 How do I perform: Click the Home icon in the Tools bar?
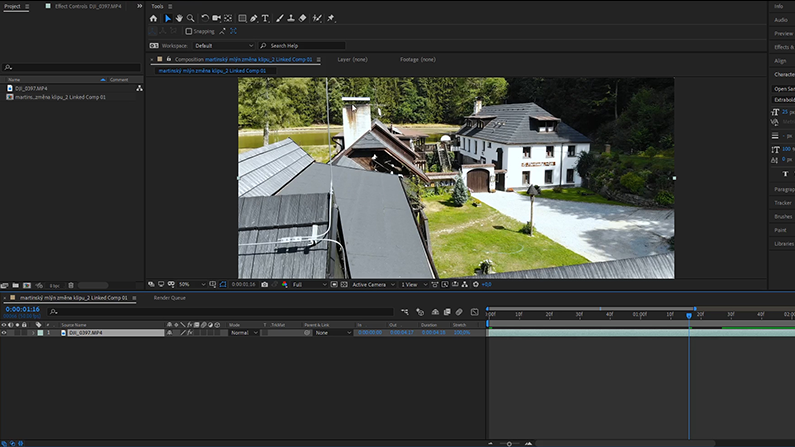click(154, 18)
